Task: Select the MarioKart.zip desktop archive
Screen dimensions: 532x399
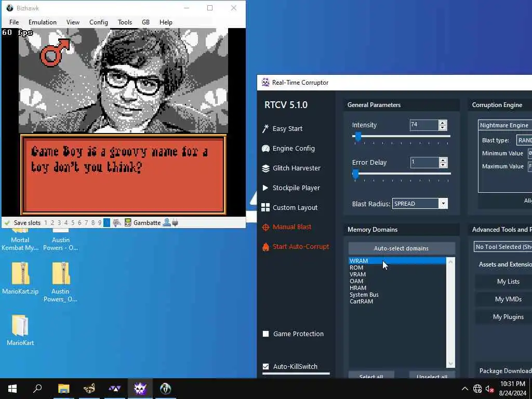Action: click(x=20, y=278)
